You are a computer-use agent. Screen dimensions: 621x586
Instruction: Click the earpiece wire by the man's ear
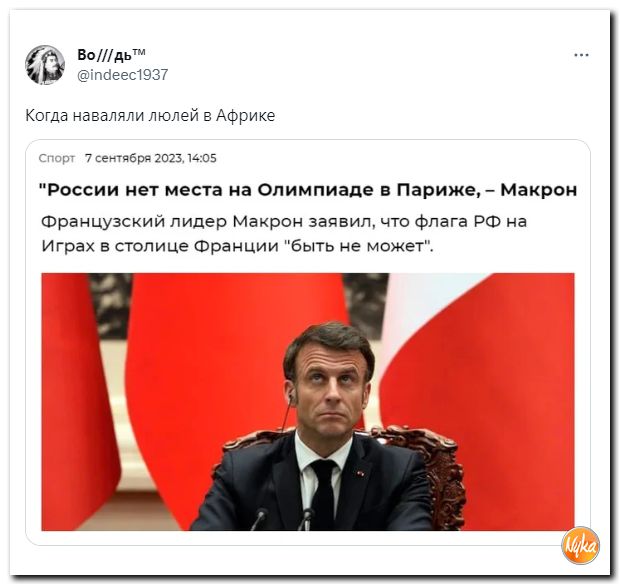click(288, 412)
